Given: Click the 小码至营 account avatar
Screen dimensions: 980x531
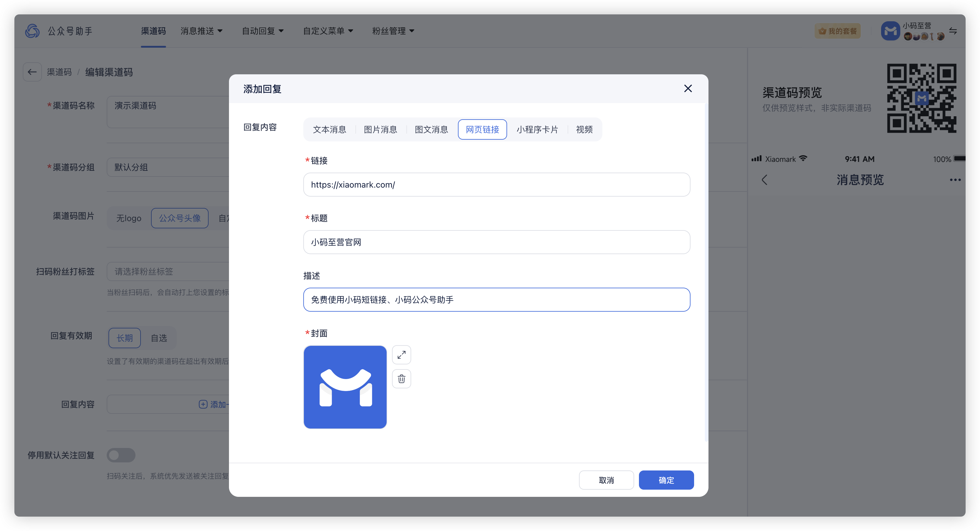Looking at the screenshot, I should (x=890, y=31).
